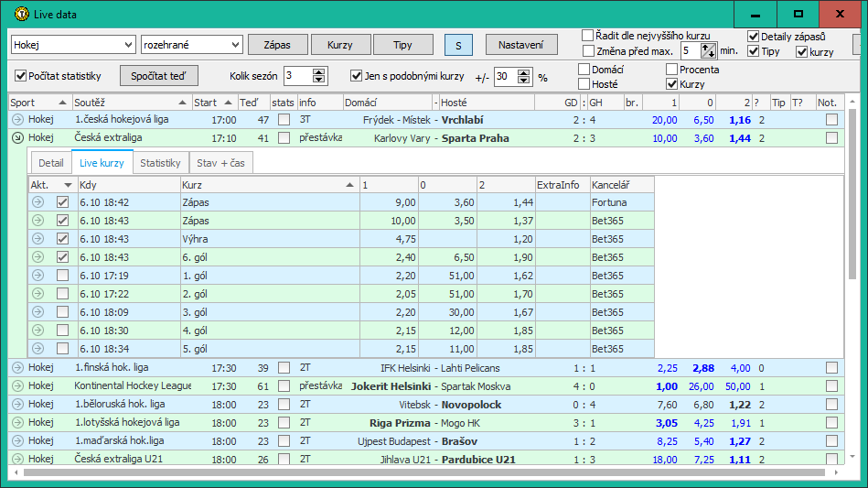Click arrow icon on Jokerit Helsinki row

(x=17, y=386)
